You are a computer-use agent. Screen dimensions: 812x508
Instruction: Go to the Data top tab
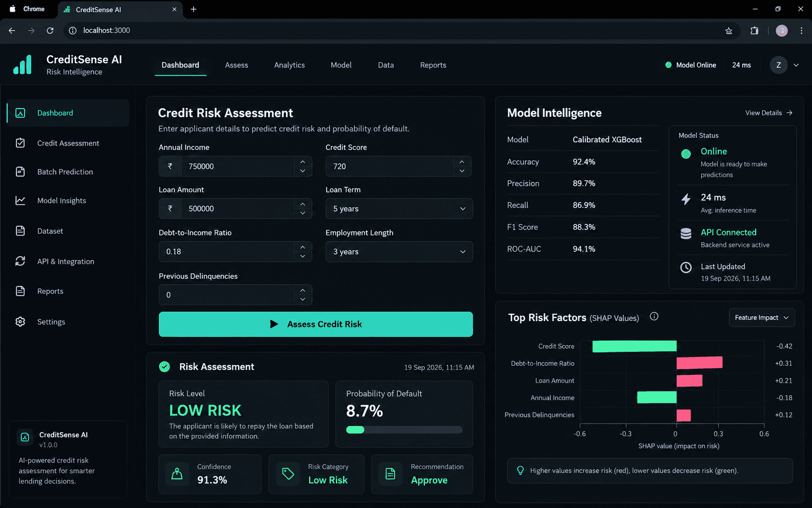tap(386, 65)
